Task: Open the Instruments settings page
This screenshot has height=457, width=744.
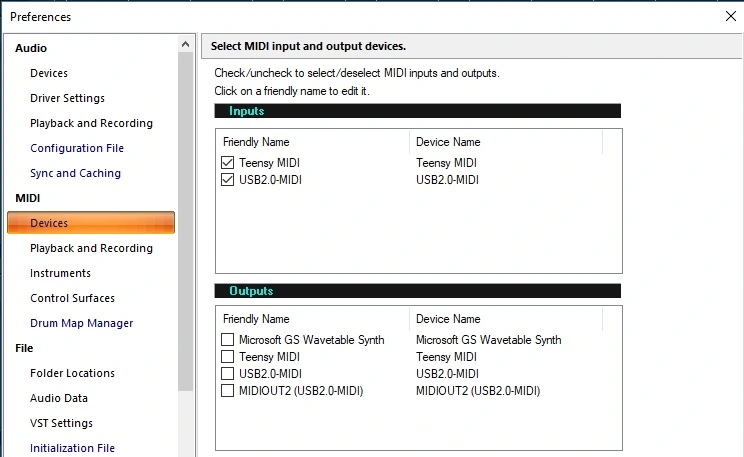Action: click(x=60, y=273)
